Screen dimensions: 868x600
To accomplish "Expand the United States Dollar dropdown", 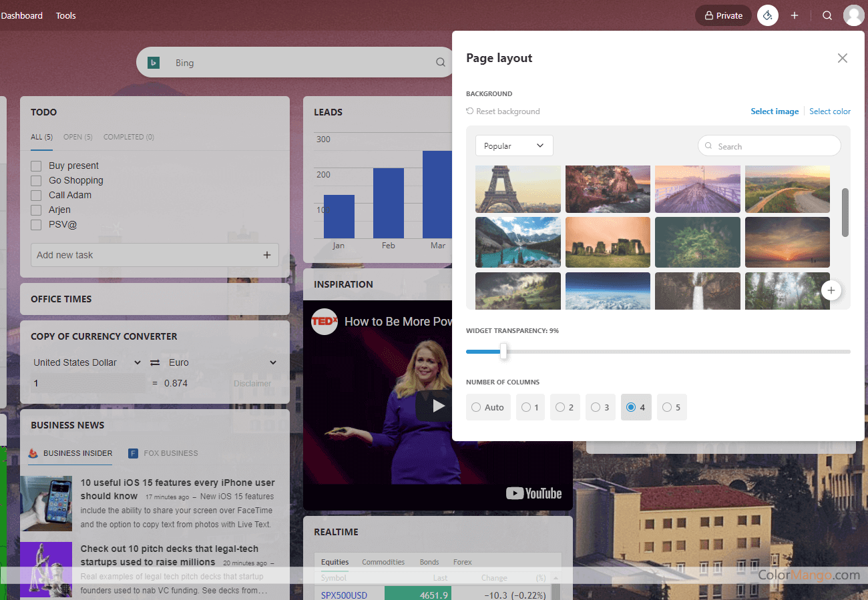I will click(87, 362).
